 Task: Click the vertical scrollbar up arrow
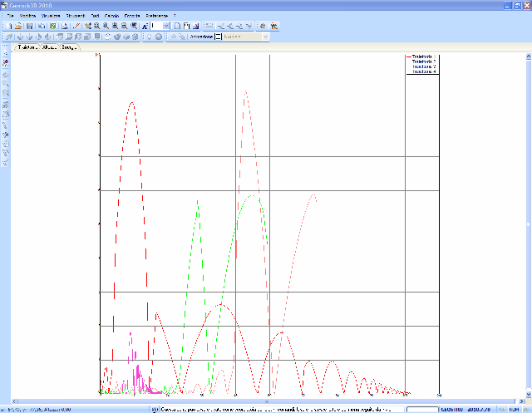pyautogui.click(x=529, y=57)
